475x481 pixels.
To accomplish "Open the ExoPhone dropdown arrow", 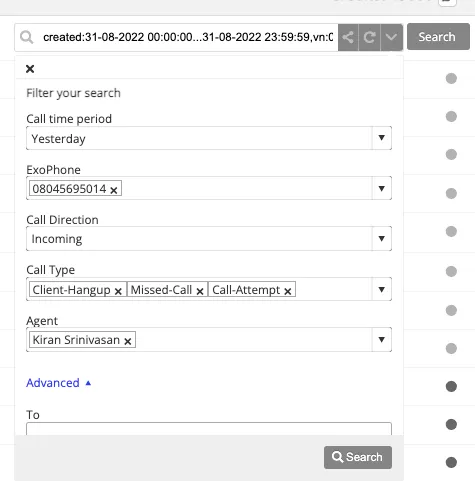I will pos(382,188).
